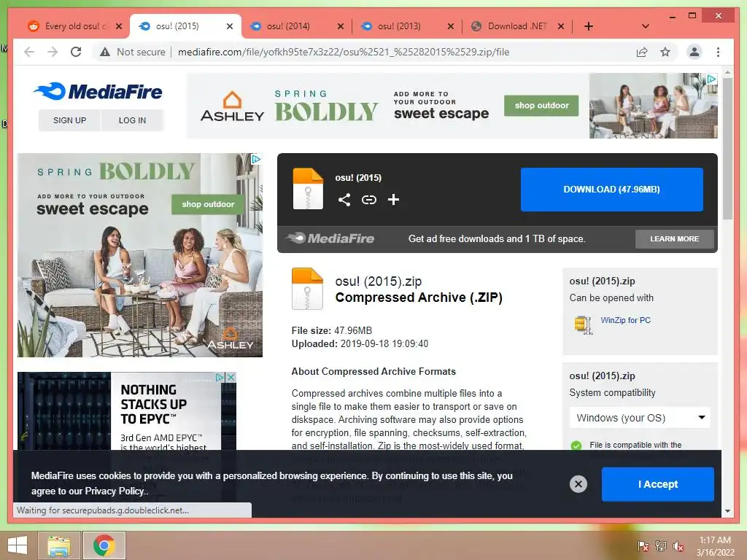Open the Chrome three-dot menu

point(718,52)
